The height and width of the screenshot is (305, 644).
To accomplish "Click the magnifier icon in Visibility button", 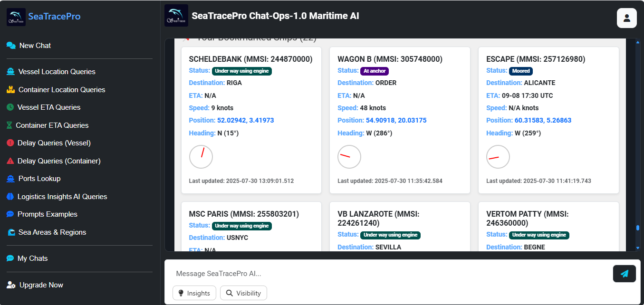I will pyautogui.click(x=230, y=293).
